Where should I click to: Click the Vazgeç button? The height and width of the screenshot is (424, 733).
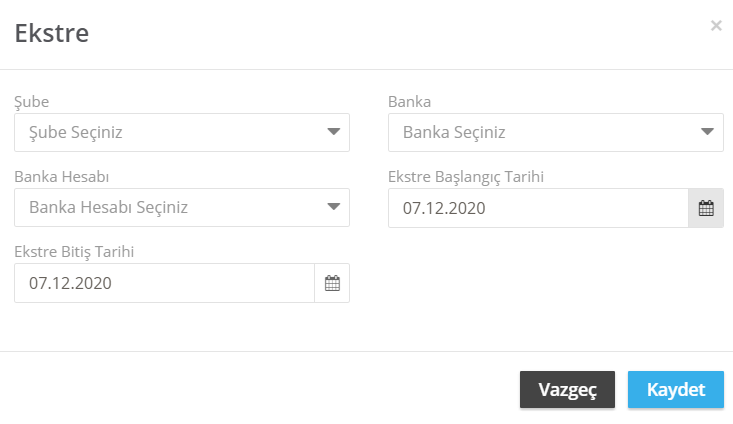(x=567, y=389)
